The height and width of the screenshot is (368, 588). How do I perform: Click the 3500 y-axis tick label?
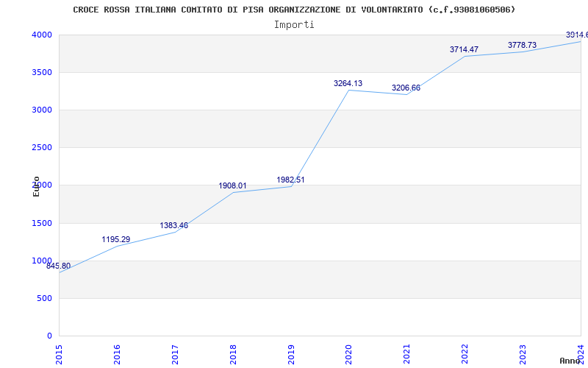[x=42, y=72]
